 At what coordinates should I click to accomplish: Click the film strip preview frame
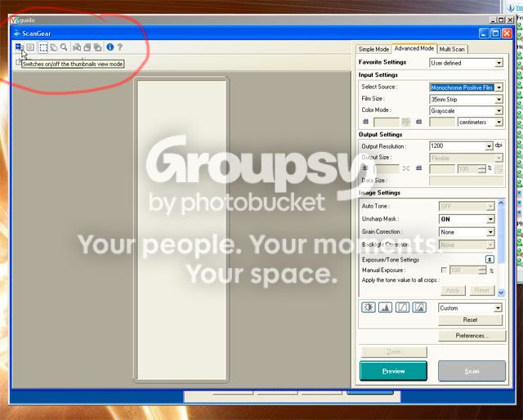181,230
